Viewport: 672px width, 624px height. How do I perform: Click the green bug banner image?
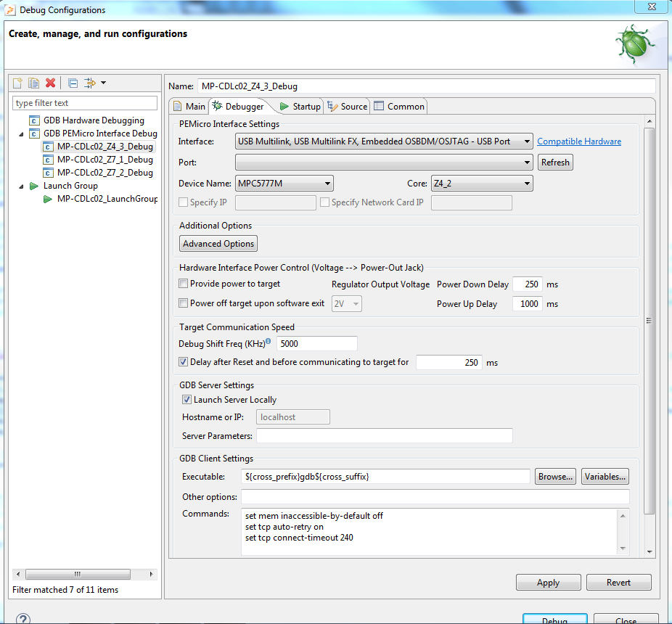coord(635,44)
